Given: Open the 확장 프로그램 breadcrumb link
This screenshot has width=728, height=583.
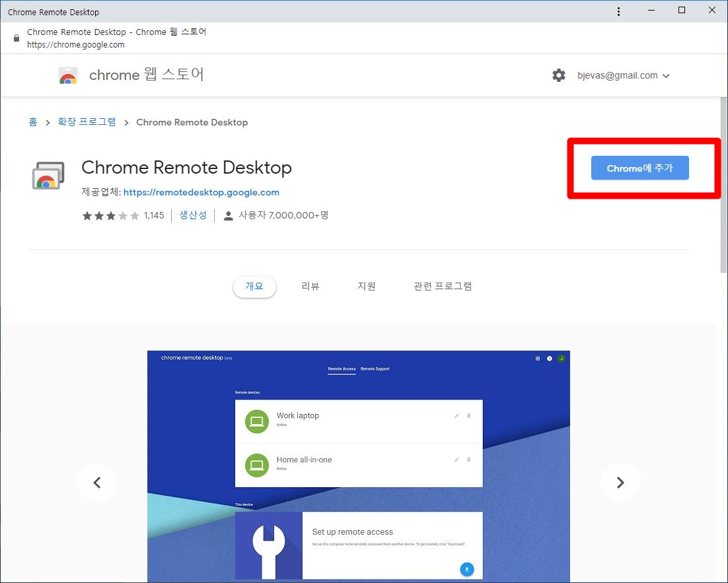Looking at the screenshot, I should (x=87, y=122).
